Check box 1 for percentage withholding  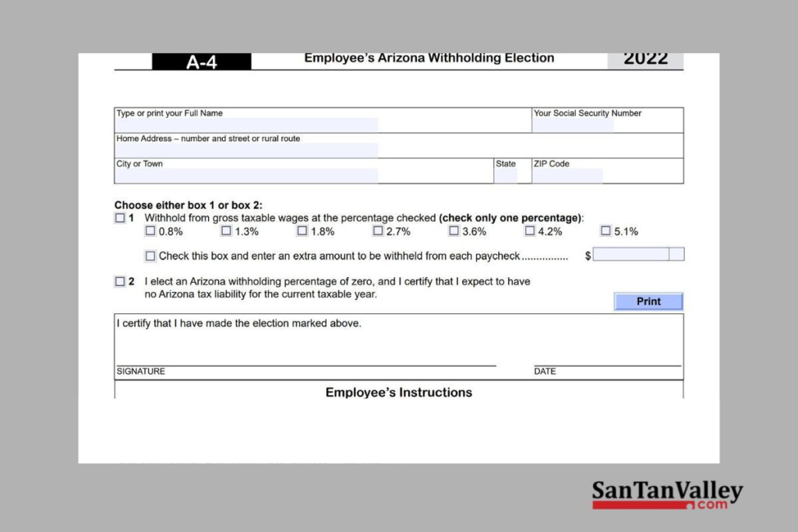pyautogui.click(x=120, y=218)
